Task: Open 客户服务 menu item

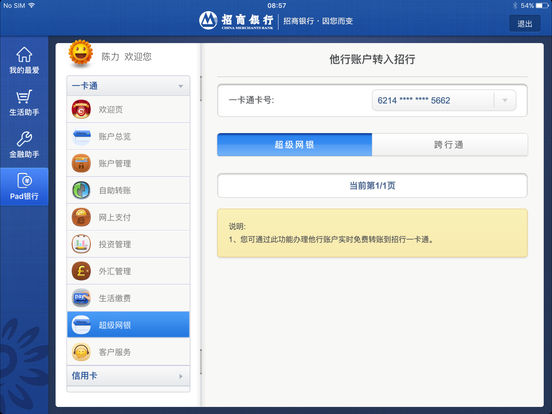Action: 128,352
